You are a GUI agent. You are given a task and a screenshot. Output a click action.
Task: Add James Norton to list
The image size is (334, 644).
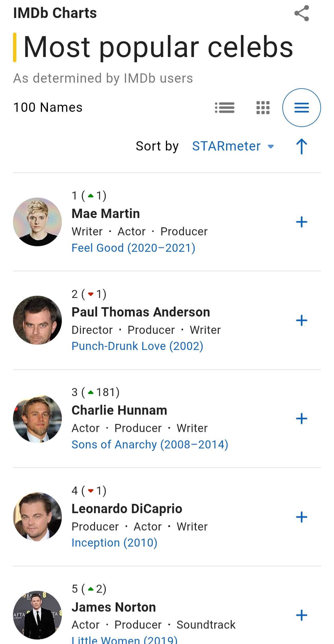(302, 615)
